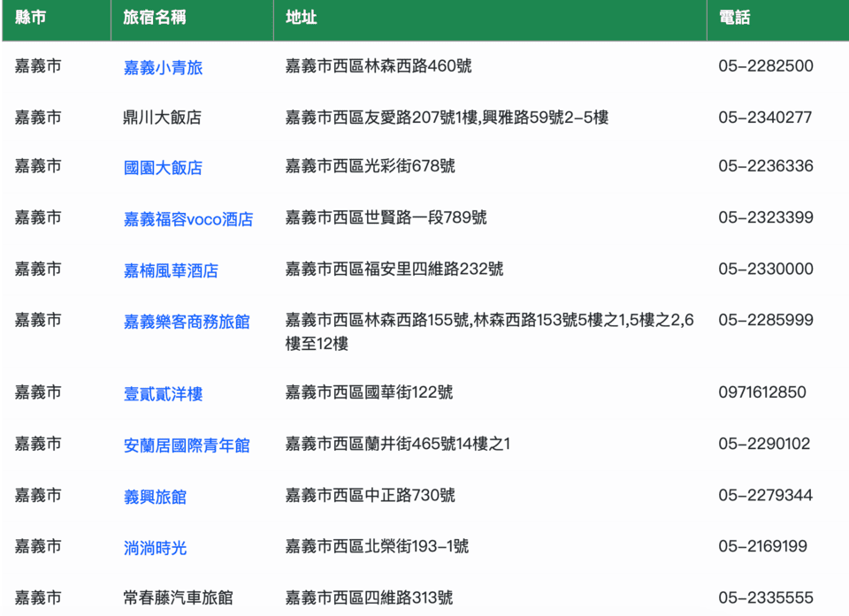This screenshot has height=616, width=849.
Task: Open the 嘉楠風華酒店 link
Action: click(x=171, y=270)
